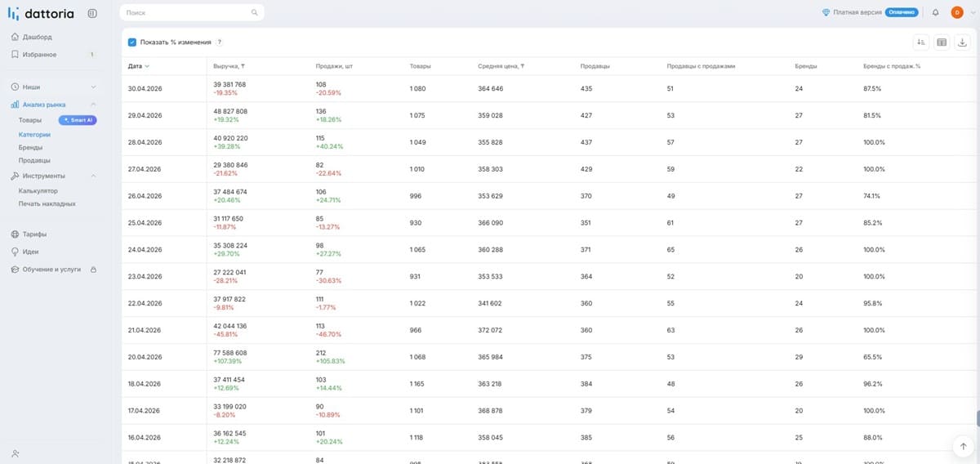Click the bookmark icon beside Избранное
This screenshot has height=464, width=980.
pos(16,55)
